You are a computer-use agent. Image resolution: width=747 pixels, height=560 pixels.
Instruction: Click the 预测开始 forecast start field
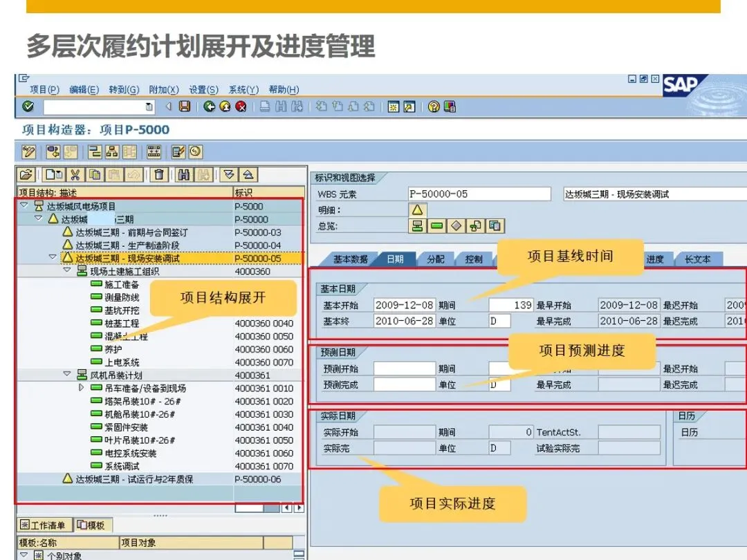405,368
